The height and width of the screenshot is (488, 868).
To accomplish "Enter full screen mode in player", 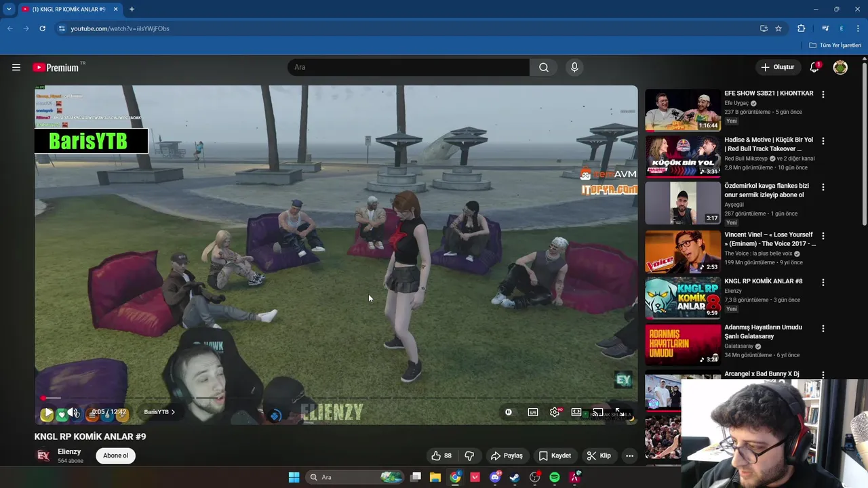I will click(619, 412).
